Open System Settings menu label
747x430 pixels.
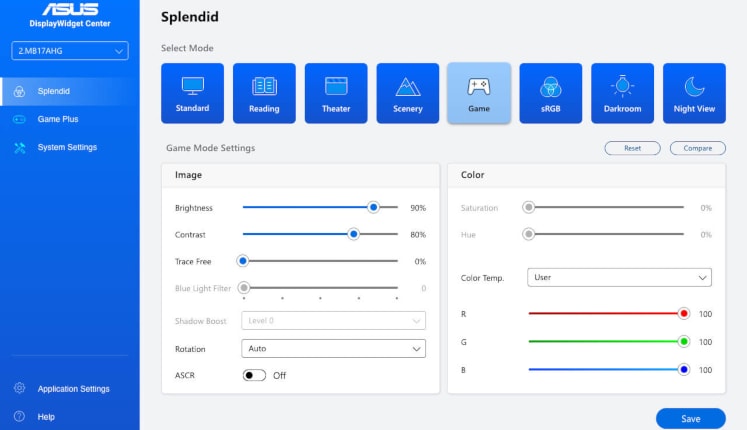67,147
